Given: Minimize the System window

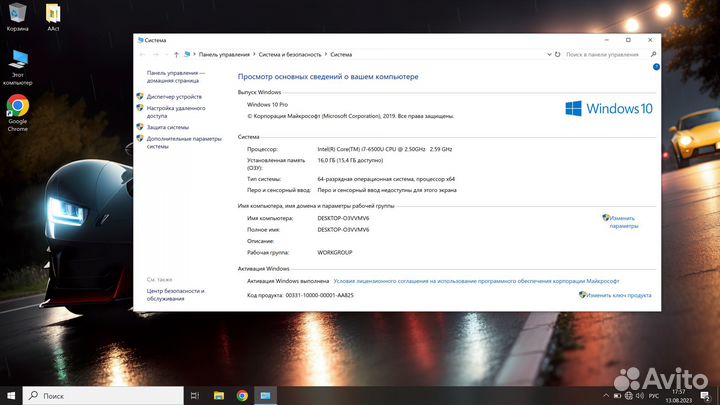Looking at the screenshot, I should 607,40.
